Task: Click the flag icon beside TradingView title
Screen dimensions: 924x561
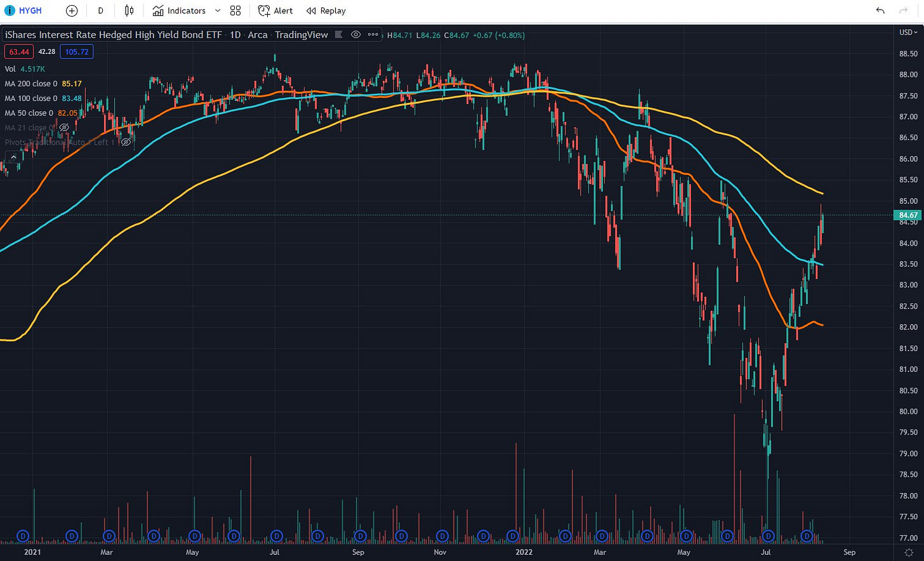Action: point(339,35)
